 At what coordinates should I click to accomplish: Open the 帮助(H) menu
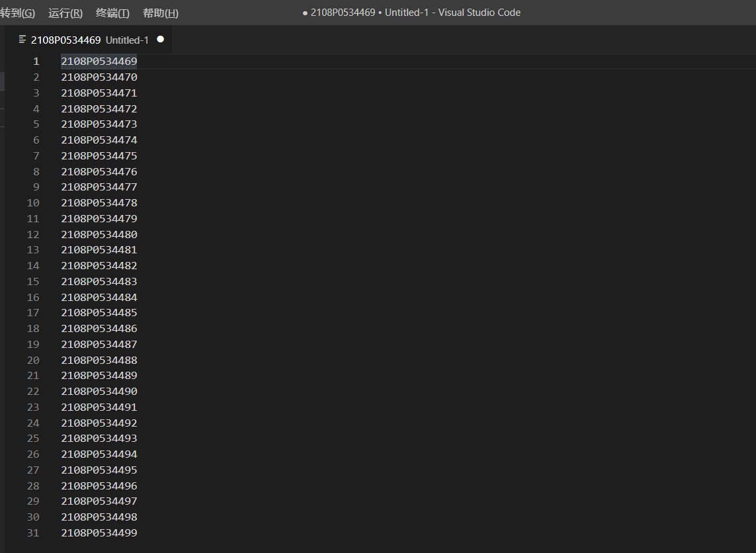point(161,13)
